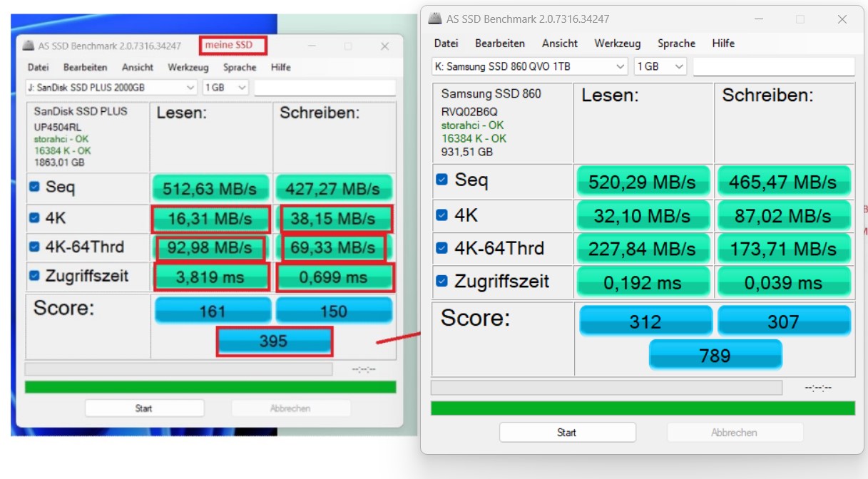The width and height of the screenshot is (868, 479).
Task: Click 4K-64Thrd write result 69,33 MB/s
Action: click(x=333, y=248)
